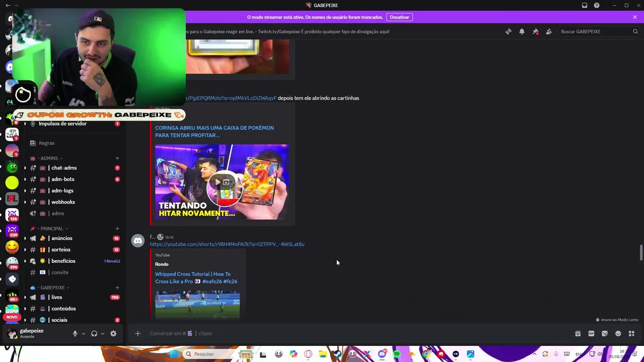Collapse the GABEPEIXE category
Image resolution: width=644 pixels, height=362 pixels.
(52, 288)
